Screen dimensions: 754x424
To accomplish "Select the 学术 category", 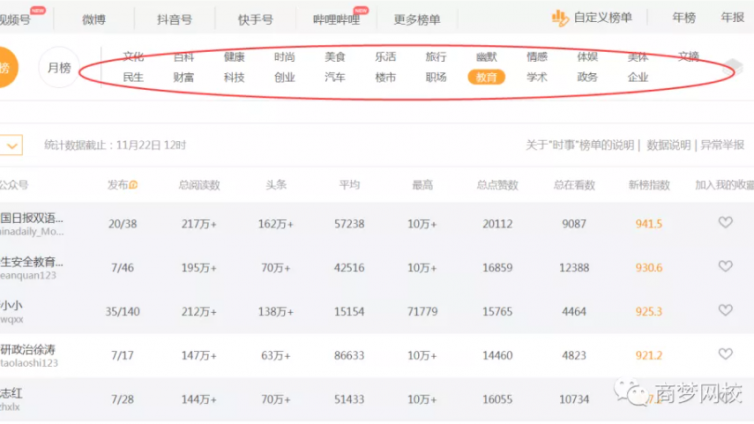I will click(537, 77).
